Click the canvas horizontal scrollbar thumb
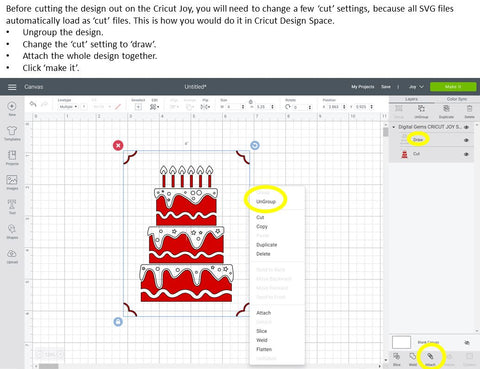Image resolution: width=480 pixels, height=369 pixels. click(49, 366)
